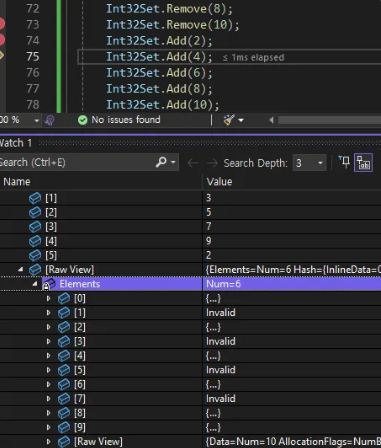Expand the Elements child [5] Invalid

(49, 370)
